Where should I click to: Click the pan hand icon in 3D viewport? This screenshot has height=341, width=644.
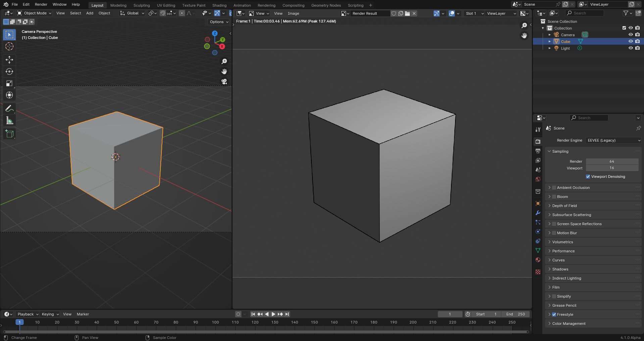(x=224, y=71)
